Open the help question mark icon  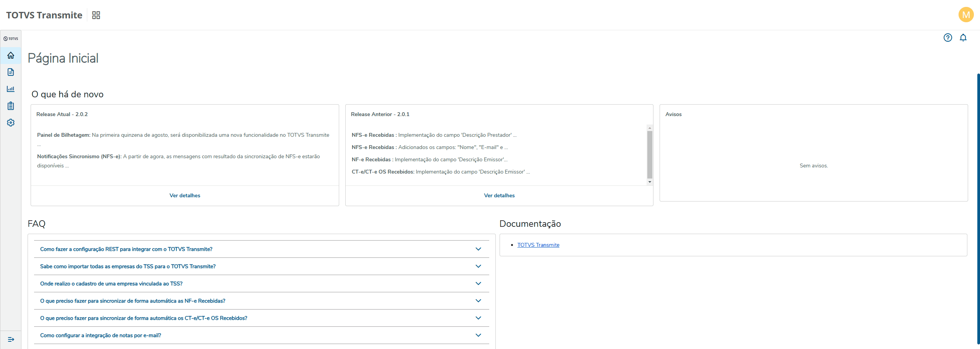click(x=948, y=38)
